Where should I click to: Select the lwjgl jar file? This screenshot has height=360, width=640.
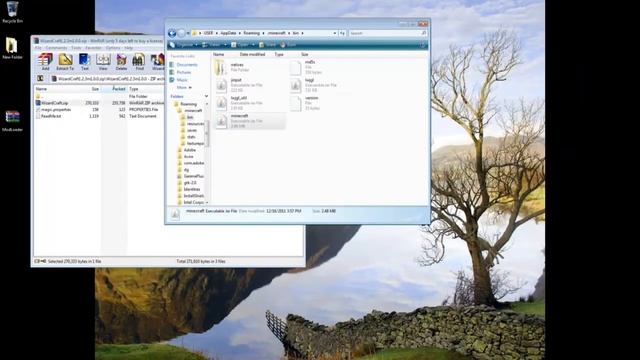tap(314, 85)
